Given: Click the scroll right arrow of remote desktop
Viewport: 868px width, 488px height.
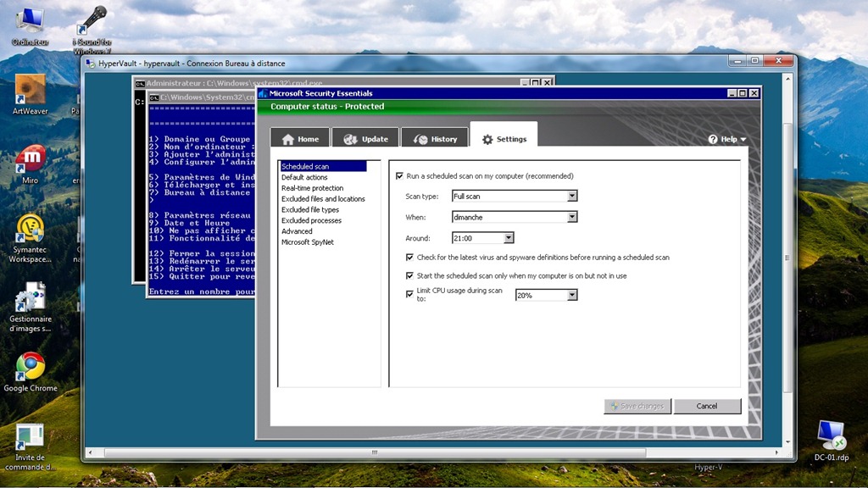Looking at the screenshot, I should coord(776,452).
